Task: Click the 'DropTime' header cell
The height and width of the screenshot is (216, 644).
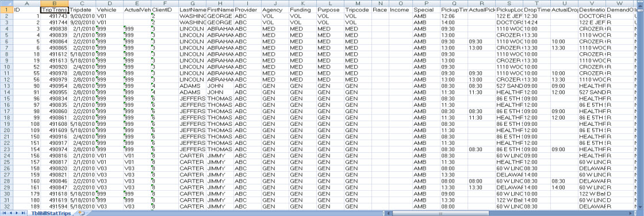Action: (536, 9)
